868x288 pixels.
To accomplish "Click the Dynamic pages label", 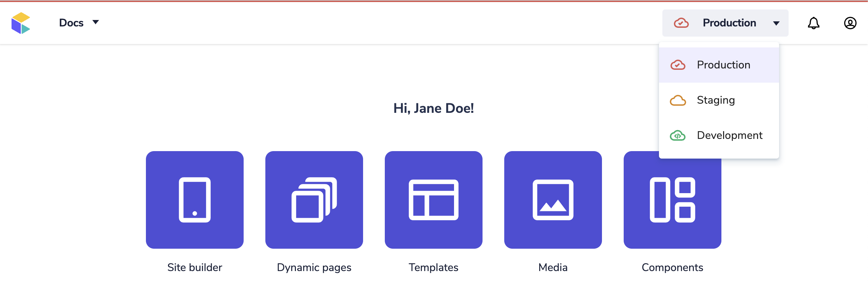I will pos(314,267).
